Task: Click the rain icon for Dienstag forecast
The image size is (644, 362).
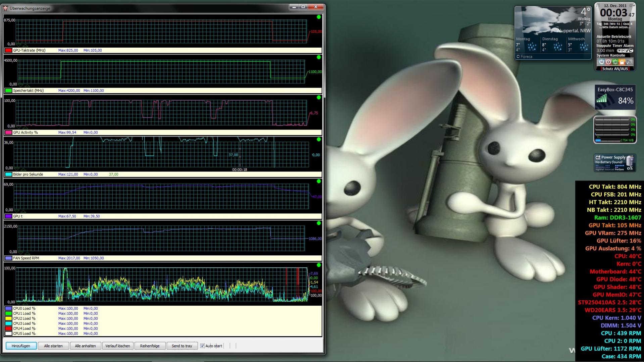Action: pyautogui.click(x=558, y=47)
